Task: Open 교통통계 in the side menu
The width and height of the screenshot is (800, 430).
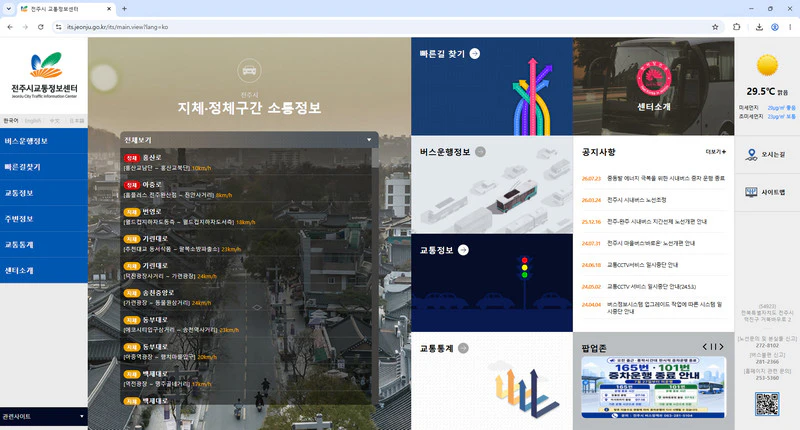Action: [44, 245]
